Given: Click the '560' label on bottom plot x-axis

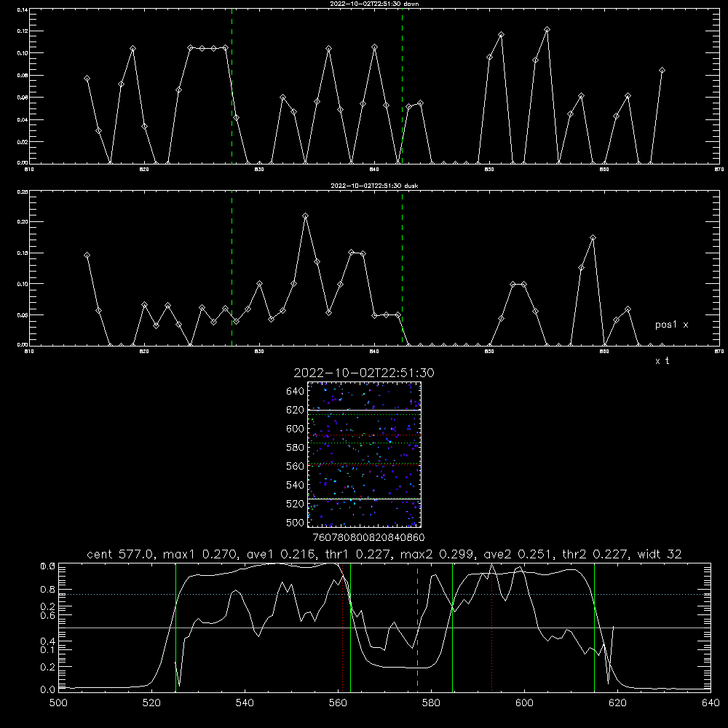Looking at the screenshot, I should 338,703.
